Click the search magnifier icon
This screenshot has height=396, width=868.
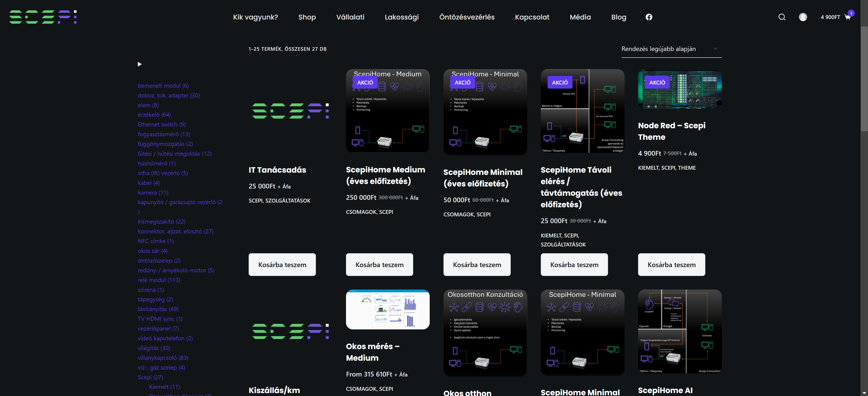(x=782, y=17)
